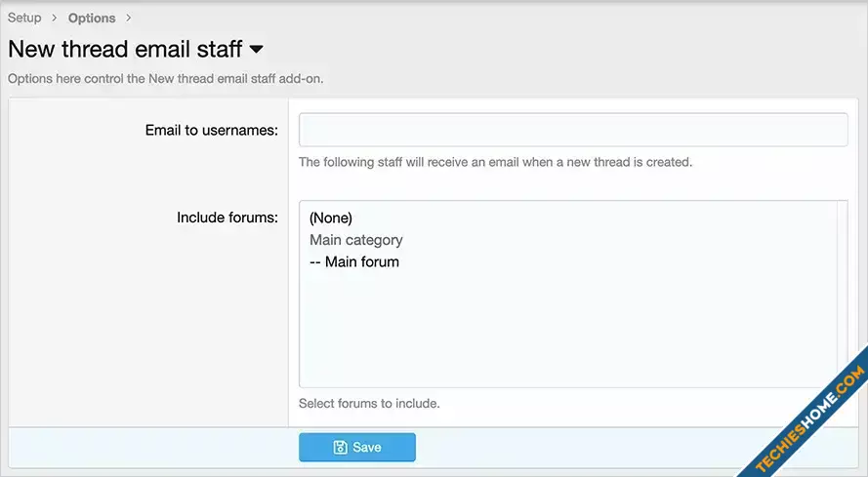The image size is (868, 477).
Task: Focus the Email to usernames field
Action: click(x=573, y=130)
